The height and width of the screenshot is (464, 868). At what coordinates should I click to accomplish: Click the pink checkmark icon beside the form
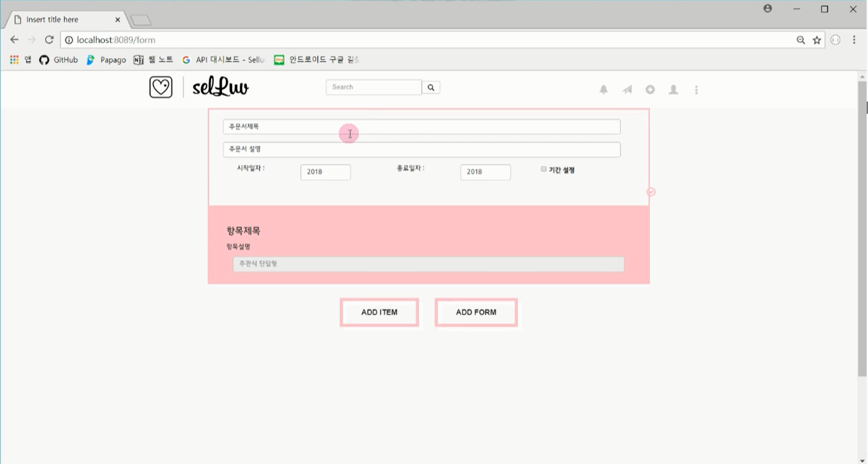(x=651, y=191)
